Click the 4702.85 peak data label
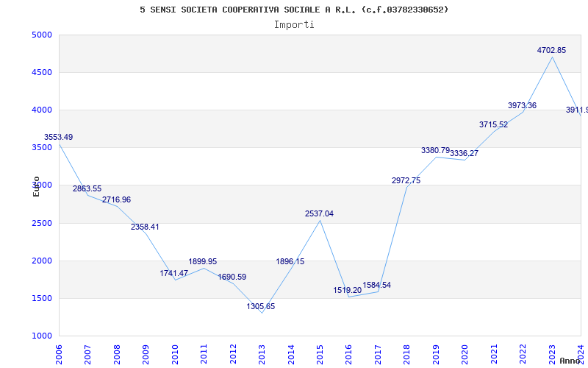 pos(551,50)
